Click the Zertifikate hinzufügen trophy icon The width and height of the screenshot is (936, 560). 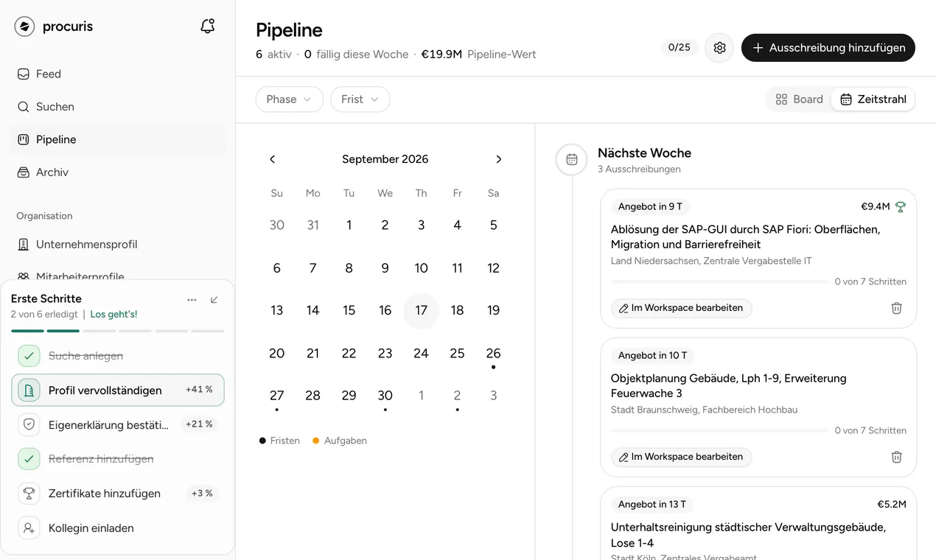click(x=29, y=494)
